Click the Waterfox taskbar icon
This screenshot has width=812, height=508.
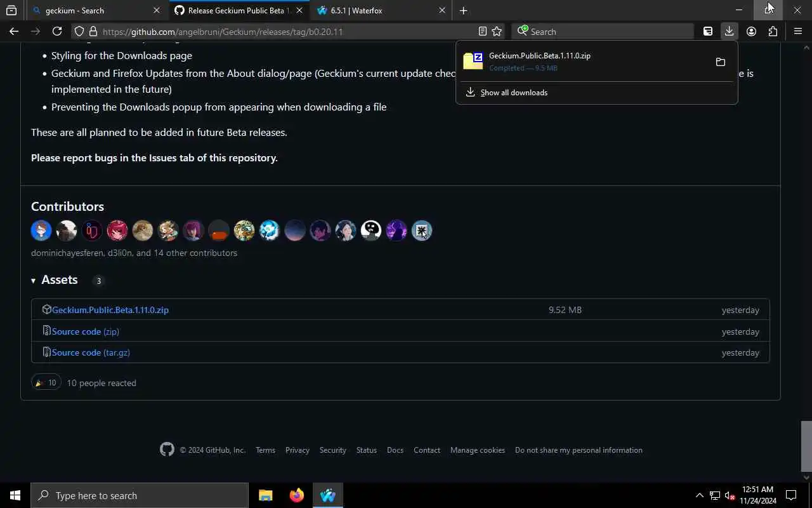coord(328,495)
